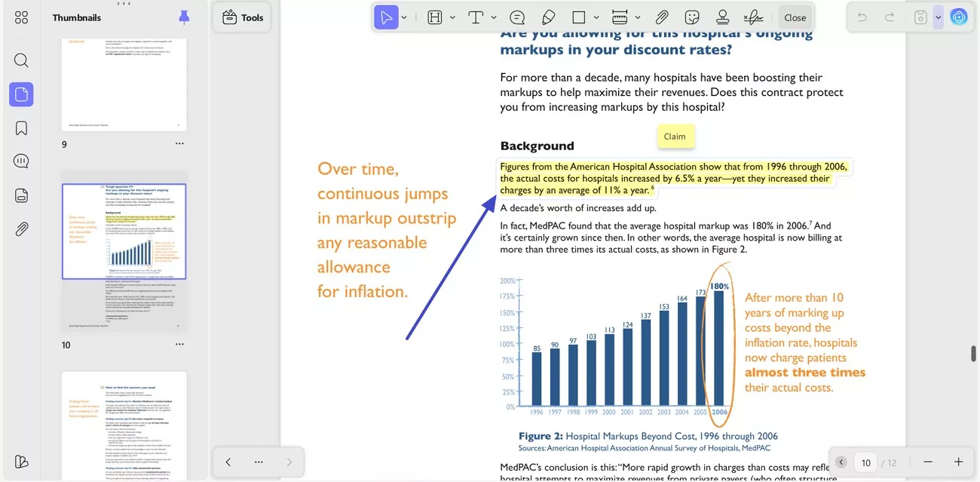Open more options for page 10 thumbnail
The width and height of the screenshot is (980, 482).
click(x=179, y=345)
